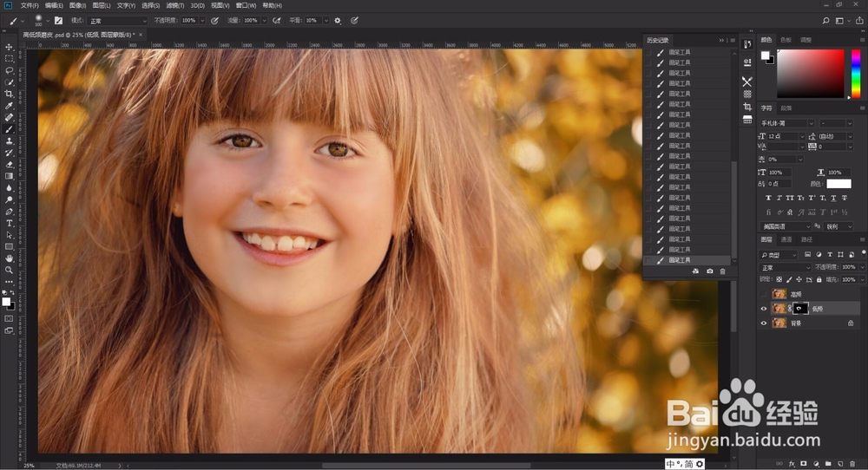This screenshot has height=470, width=868.
Task: Open brush settings panel from options bar
Action: point(58,21)
